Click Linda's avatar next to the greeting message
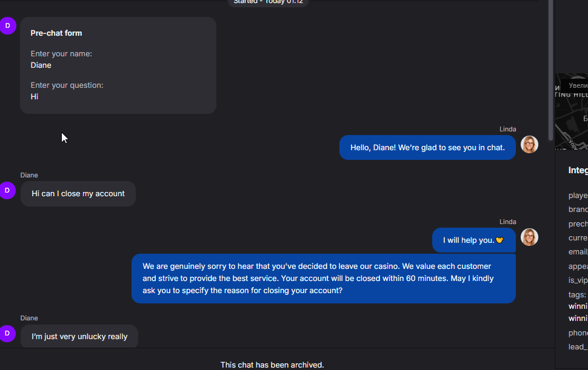588x370 pixels. click(529, 145)
